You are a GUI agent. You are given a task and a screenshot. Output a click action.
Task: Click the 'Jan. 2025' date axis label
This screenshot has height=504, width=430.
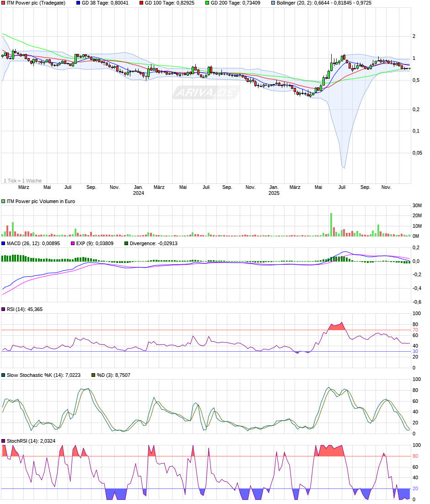(x=274, y=190)
